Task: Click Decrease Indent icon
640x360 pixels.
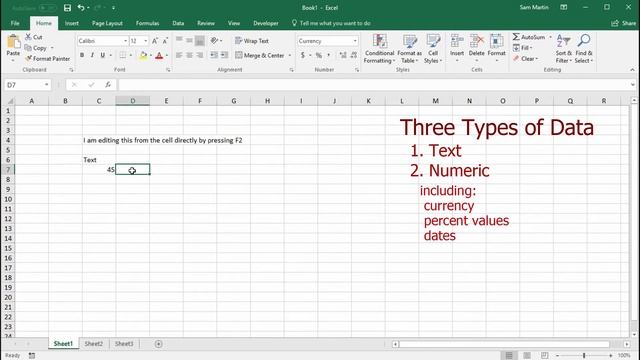Action: [x=214, y=55]
